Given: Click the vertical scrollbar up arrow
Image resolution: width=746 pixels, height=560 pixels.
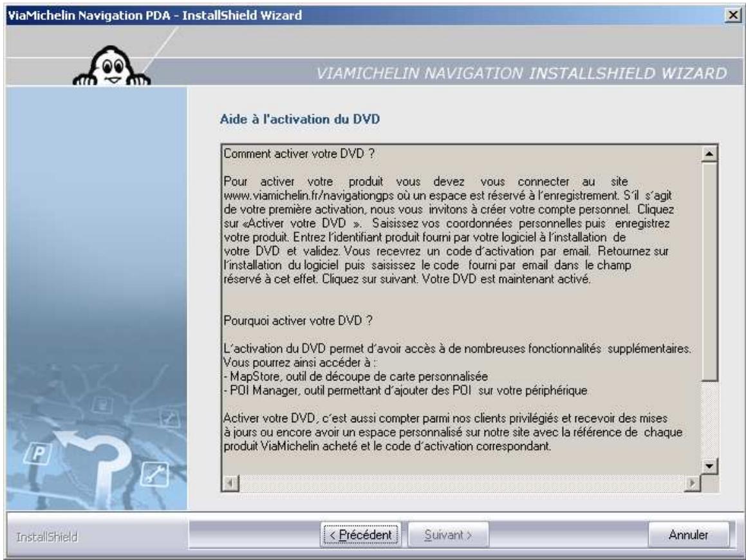Looking at the screenshot, I should (x=709, y=154).
